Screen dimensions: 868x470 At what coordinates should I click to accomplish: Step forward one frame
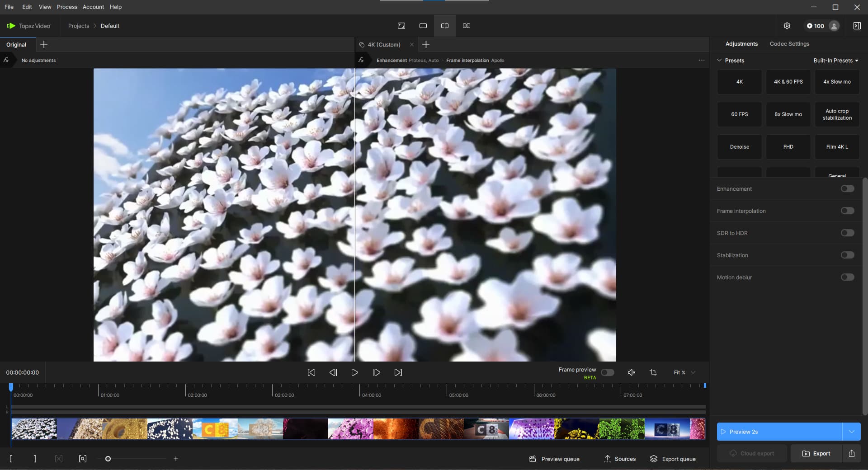[376, 372]
